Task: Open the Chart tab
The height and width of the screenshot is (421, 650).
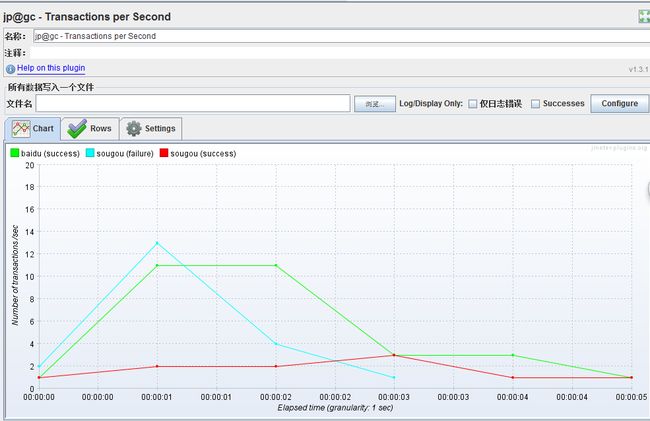Action: 33,128
